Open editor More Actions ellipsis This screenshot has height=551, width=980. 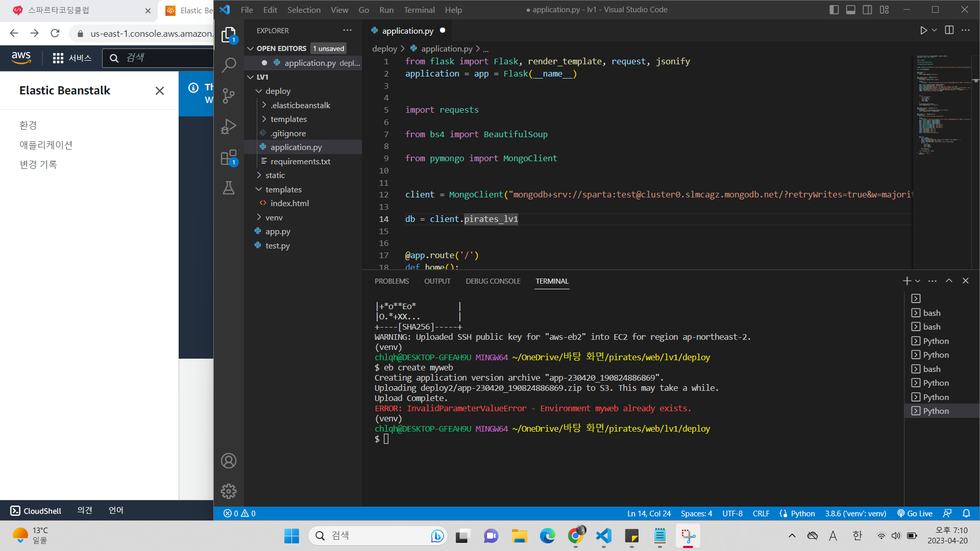coord(966,30)
